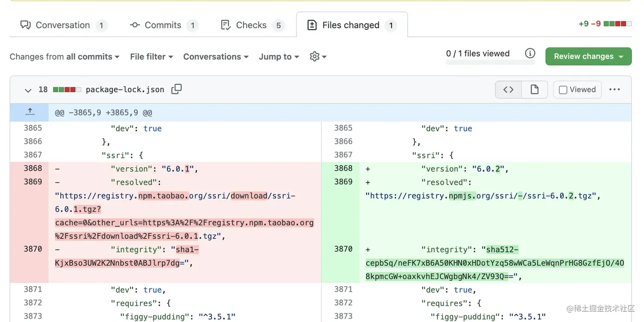Switch to the Commits tab
Image resolution: width=644 pixels, height=322 pixels.
pyautogui.click(x=162, y=25)
